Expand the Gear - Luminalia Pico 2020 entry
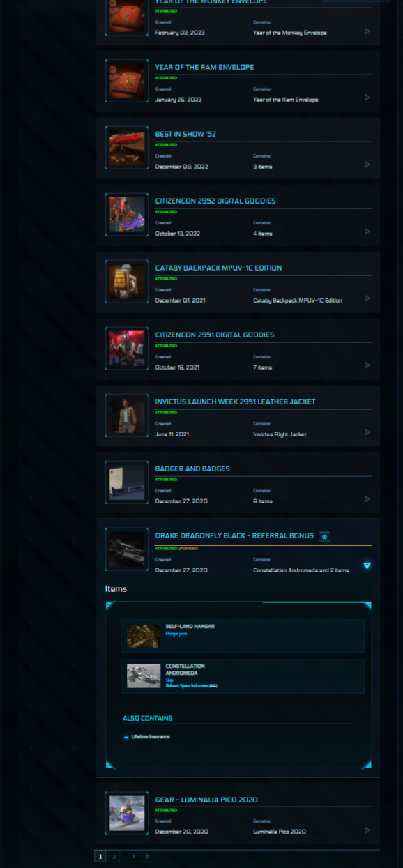The width and height of the screenshot is (403, 868). pyautogui.click(x=367, y=830)
